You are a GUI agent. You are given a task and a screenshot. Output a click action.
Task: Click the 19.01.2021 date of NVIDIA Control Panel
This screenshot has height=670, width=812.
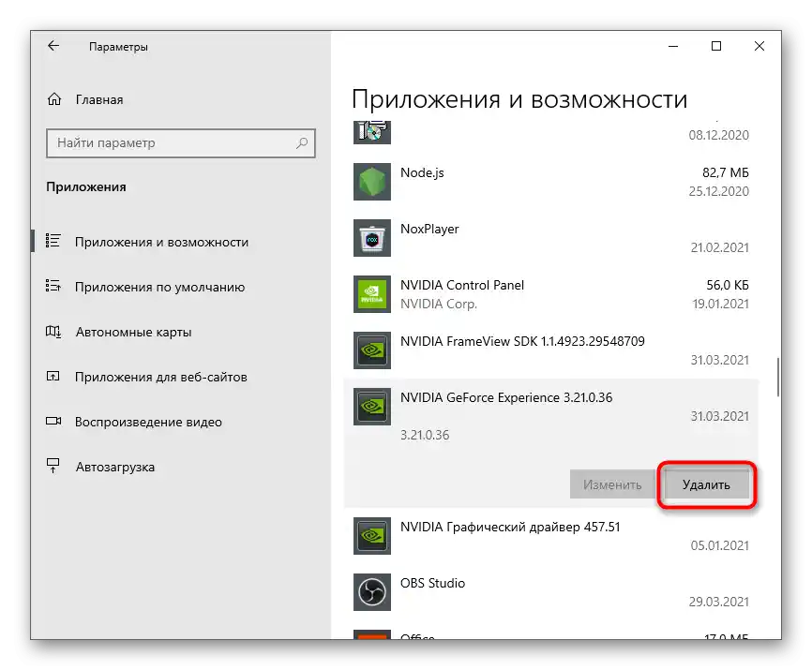point(721,304)
